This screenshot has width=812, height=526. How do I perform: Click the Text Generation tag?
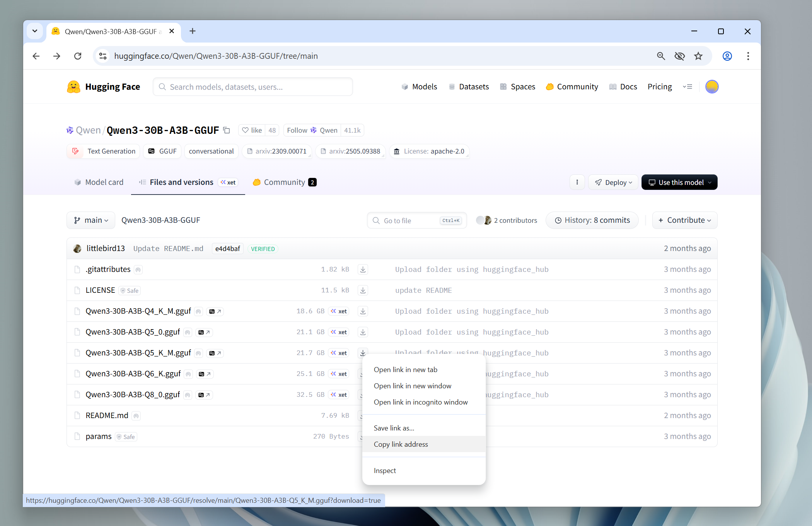coord(103,151)
